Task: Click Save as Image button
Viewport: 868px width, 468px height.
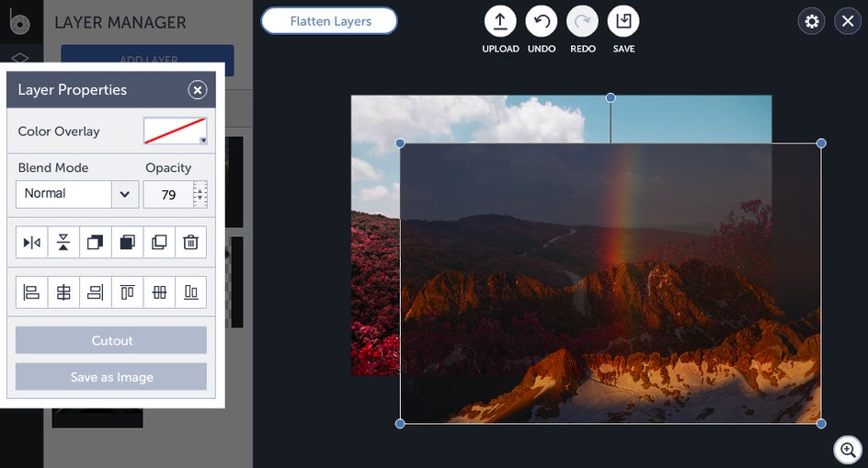Action: (x=111, y=377)
